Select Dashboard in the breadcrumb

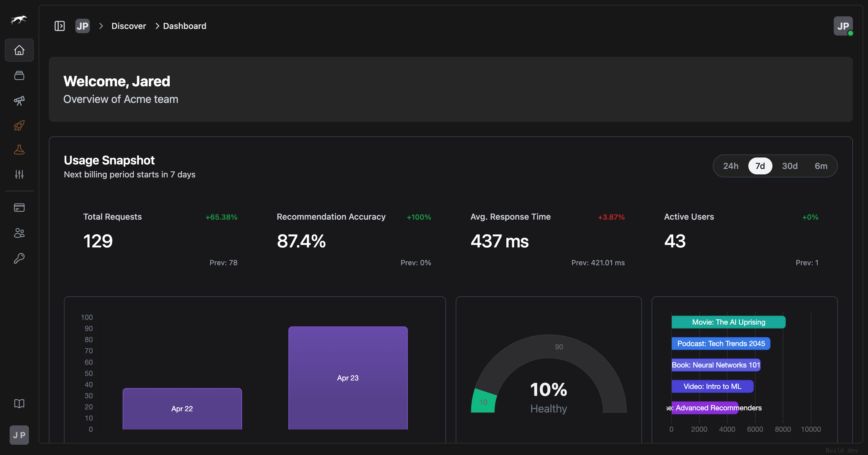(x=184, y=26)
